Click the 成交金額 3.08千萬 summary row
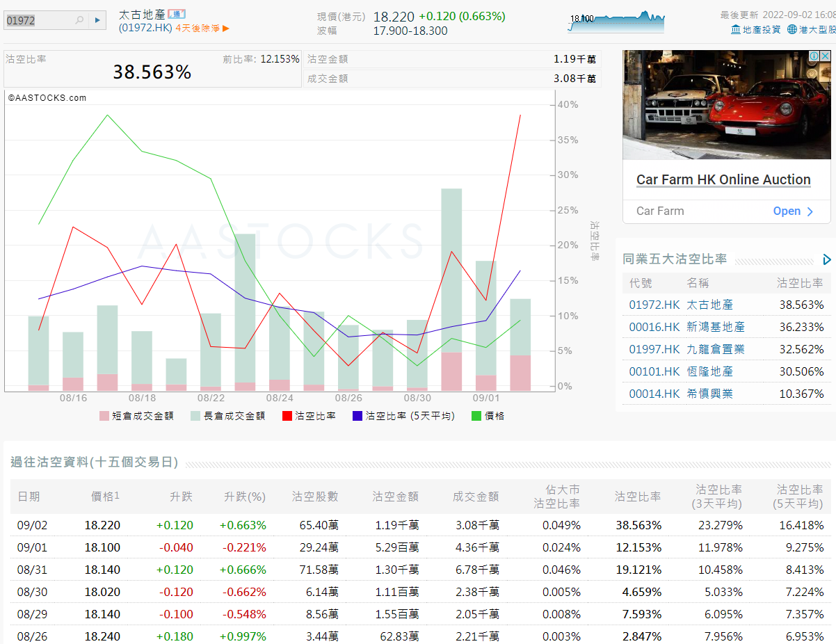836x644 pixels. point(452,79)
